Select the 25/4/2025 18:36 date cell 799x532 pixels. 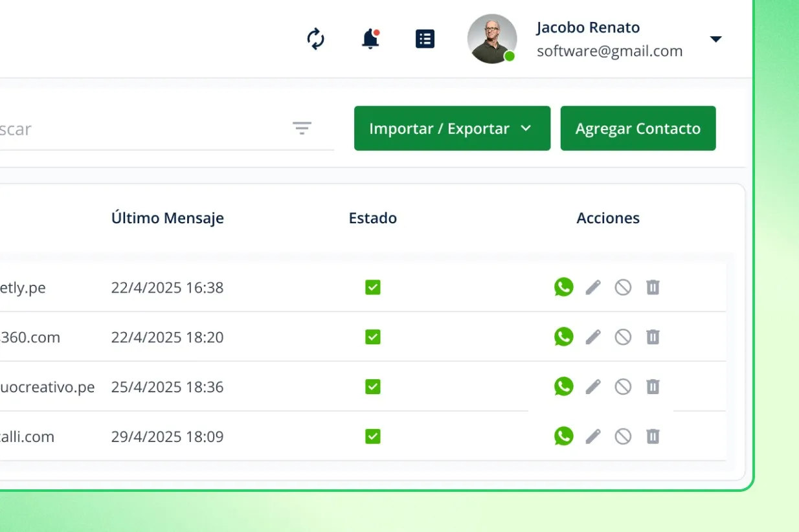(x=167, y=387)
